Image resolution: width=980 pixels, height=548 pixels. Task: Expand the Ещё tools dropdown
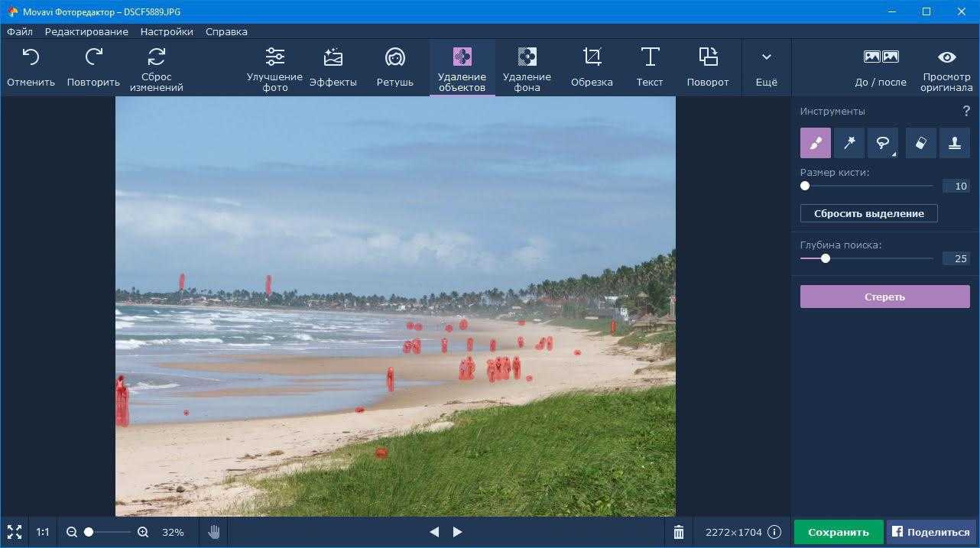click(766, 68)
